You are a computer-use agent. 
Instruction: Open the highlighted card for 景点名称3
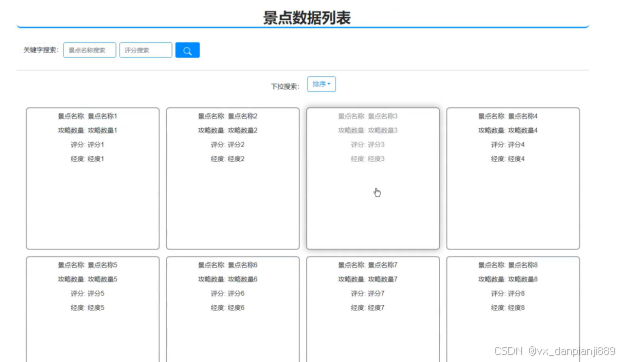[x=373, y=178]
